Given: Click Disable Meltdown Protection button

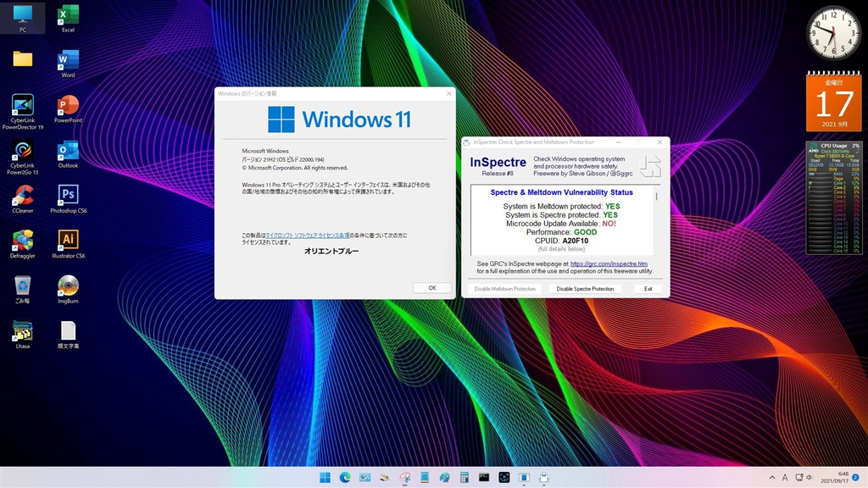Looking at the screenshot, I should click(505, 289).
